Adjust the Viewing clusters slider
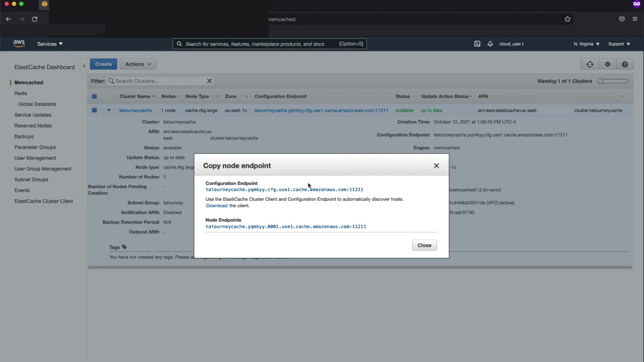The height and width of the screenshot is (362, 644). [601, 81]
